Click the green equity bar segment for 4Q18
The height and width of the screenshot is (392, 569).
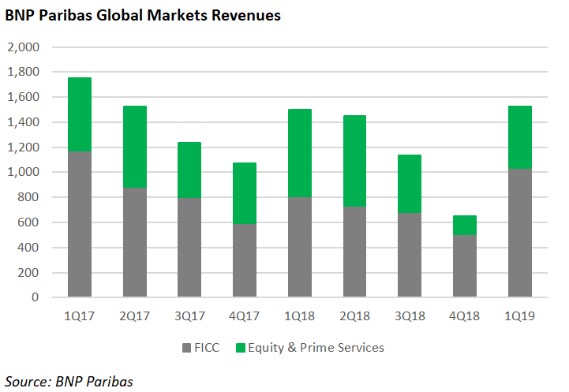[465, 226]
